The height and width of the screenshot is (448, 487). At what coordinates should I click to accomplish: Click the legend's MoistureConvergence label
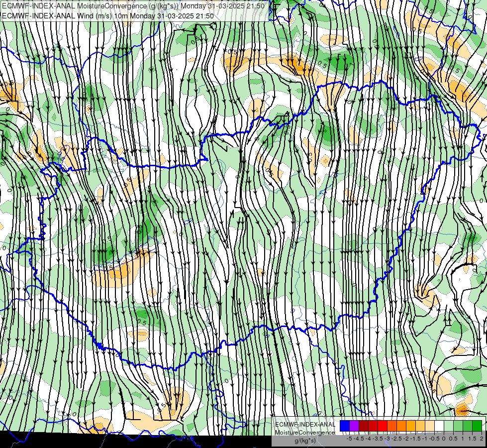click(x=305, y=433)
